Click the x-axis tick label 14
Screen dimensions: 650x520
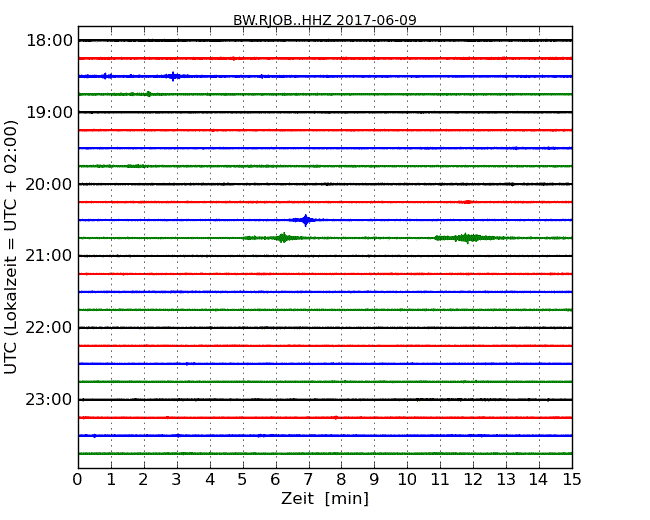[538, 480]
